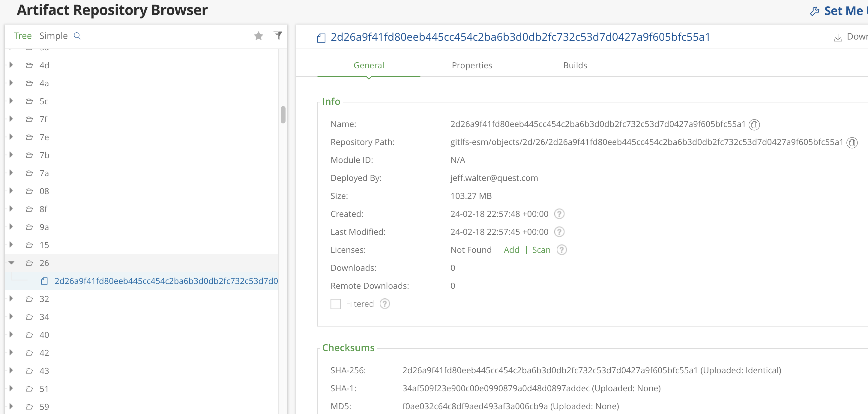Copy the artifact Name to clipboard
Viewport: 868px width, 414px height.
[x=754, y=125]
